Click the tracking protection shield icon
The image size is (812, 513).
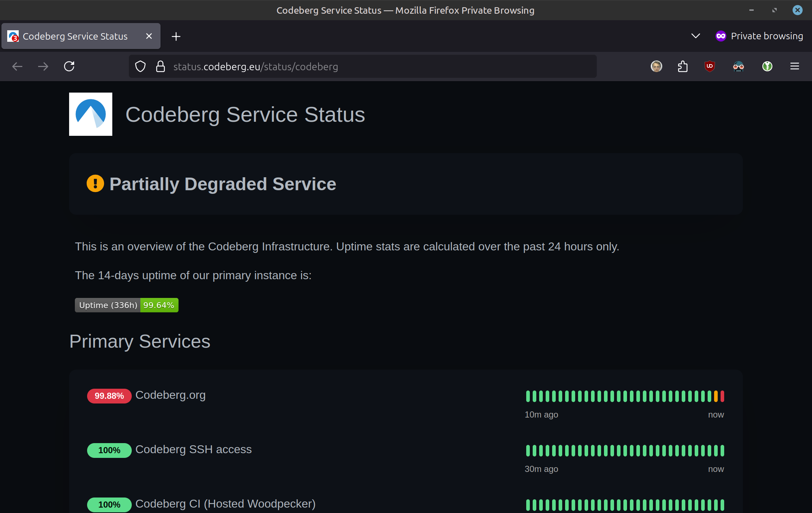pos(140,66)
